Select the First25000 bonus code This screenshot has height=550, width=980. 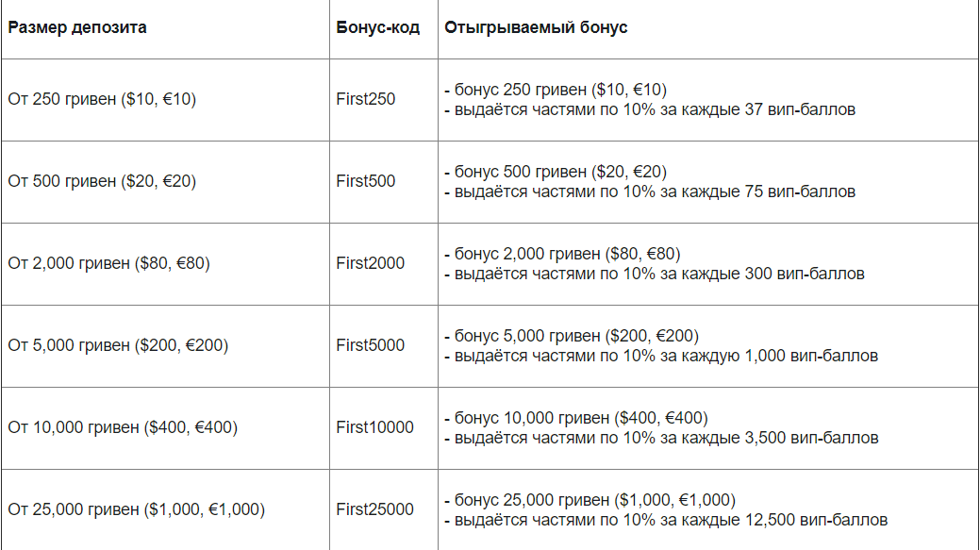tap(374, 509)
